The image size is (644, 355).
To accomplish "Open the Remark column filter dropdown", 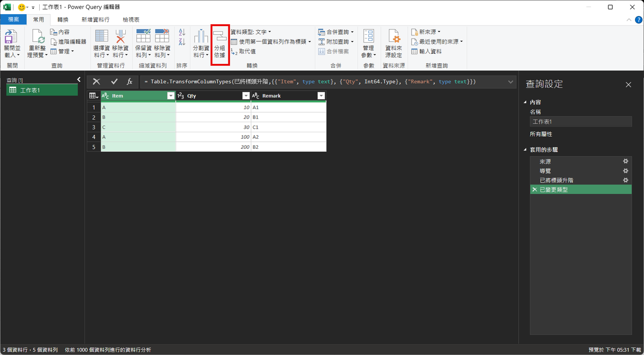I will [321, 96].
